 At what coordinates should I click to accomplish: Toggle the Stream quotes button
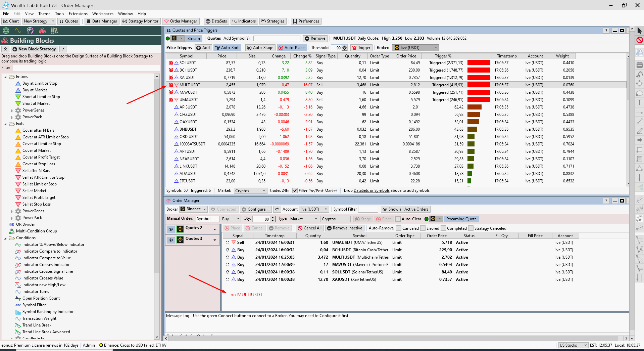194,38
